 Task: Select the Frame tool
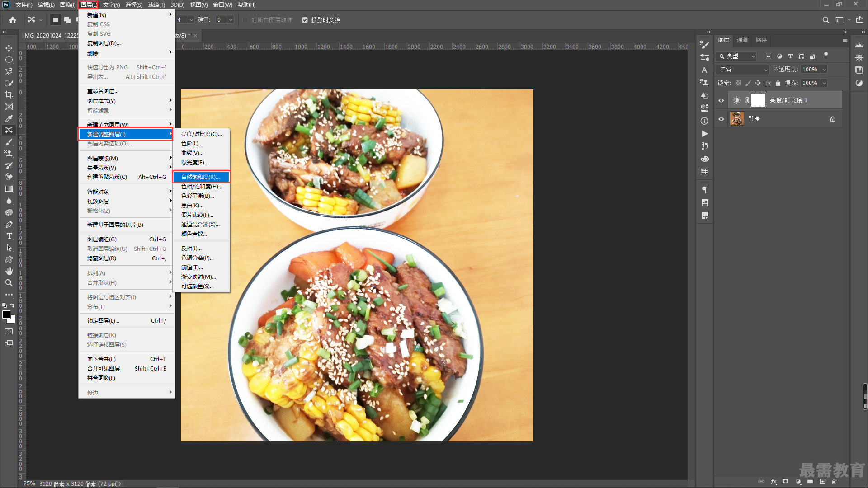click(x=9, y=107)
